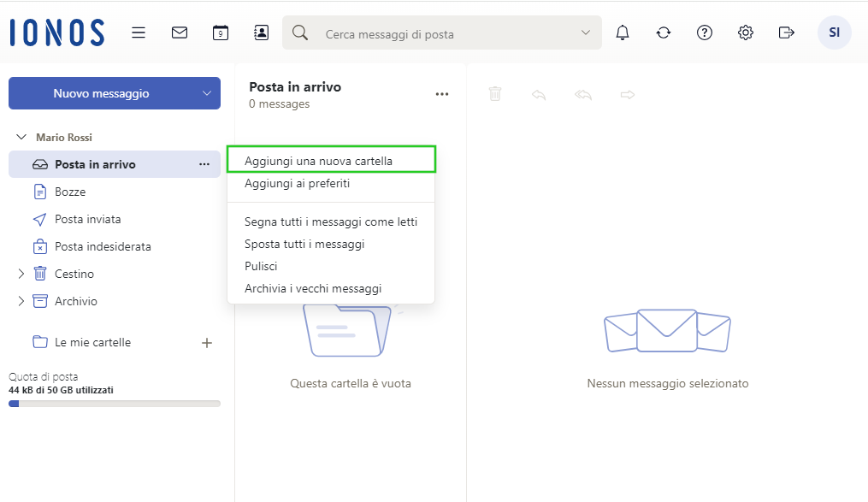
Task: Open the contacts address book icon
Action: pyautogui.click(x=262, y=32)
